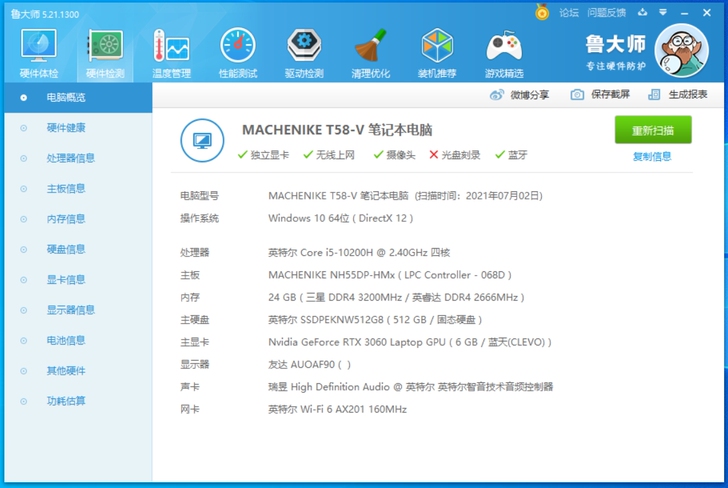Click the Core i5-10200H processor value

point(359,253)
